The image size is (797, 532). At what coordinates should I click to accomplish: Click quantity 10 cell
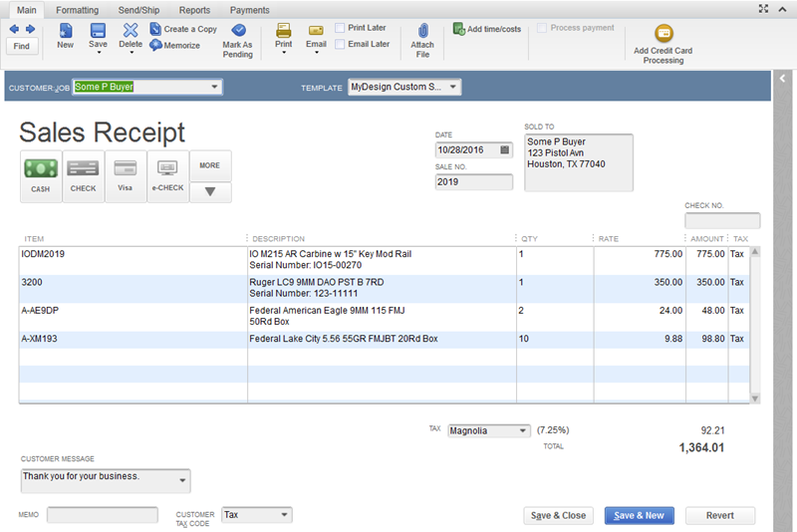[555, 340]
